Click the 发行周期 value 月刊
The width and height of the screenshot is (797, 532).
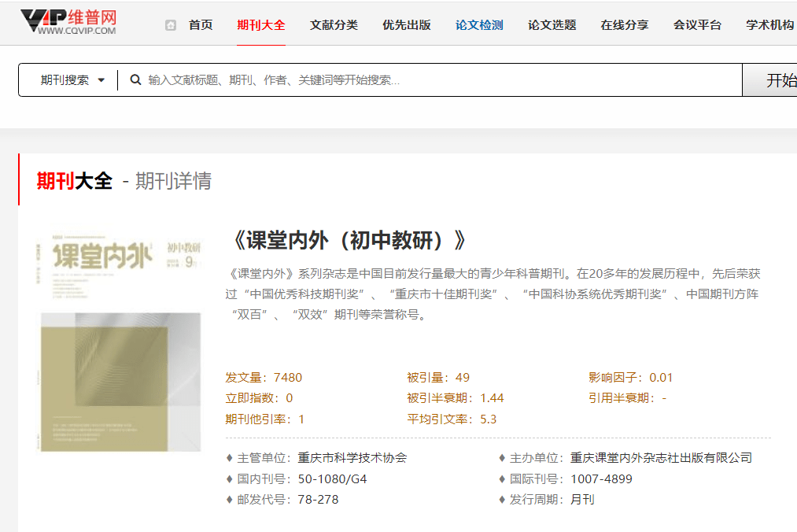[x=582, y=500]
